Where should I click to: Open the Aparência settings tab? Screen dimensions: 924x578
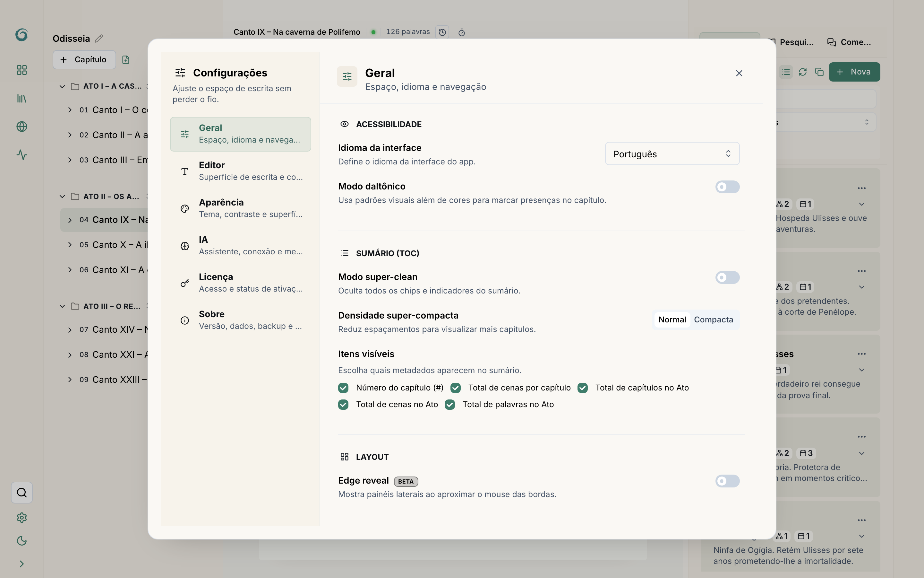click(241, 208)
